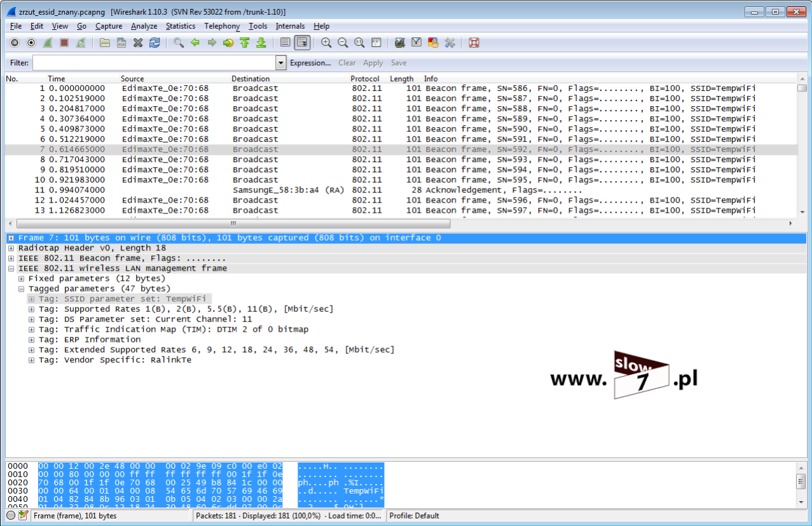Zoom out toolbar icon
The image size is (812, 526).
tap(343, 43)
